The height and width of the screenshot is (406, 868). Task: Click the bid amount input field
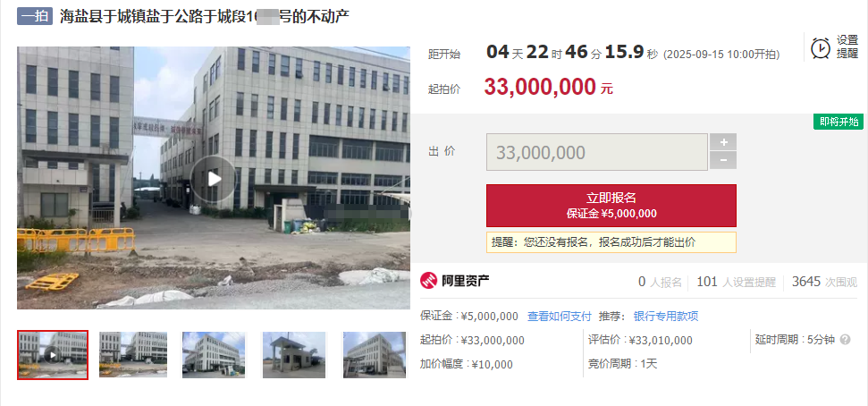point(597,152)
